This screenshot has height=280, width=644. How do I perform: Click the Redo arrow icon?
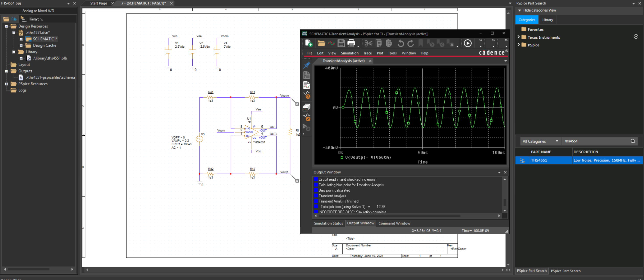[x=411, y=44]
